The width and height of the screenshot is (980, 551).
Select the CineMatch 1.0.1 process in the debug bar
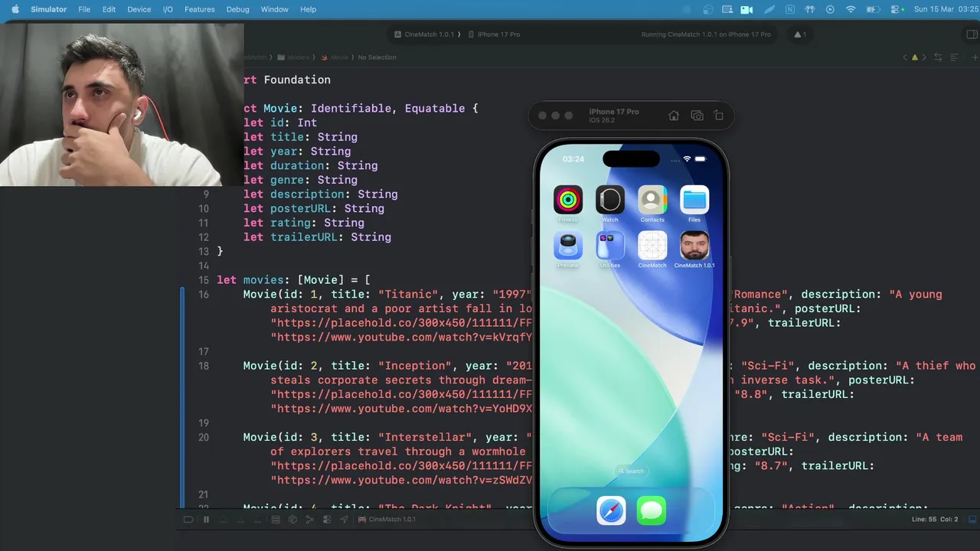pos(387,520)
